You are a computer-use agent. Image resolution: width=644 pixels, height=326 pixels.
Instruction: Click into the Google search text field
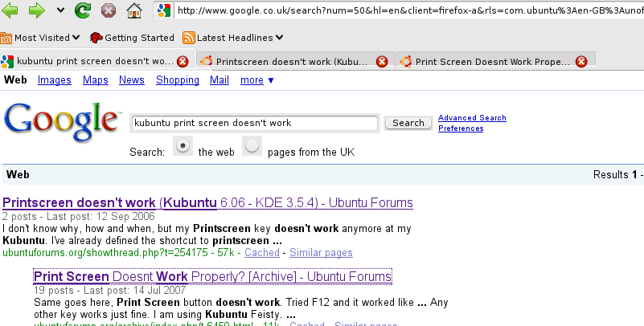pyautogui.click(x=254, y=123)
